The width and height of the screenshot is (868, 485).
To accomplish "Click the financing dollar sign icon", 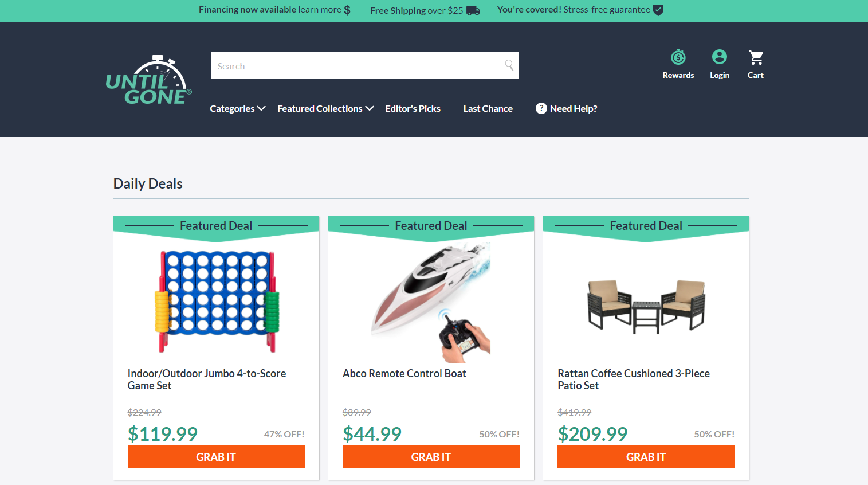I will [347, 10].
